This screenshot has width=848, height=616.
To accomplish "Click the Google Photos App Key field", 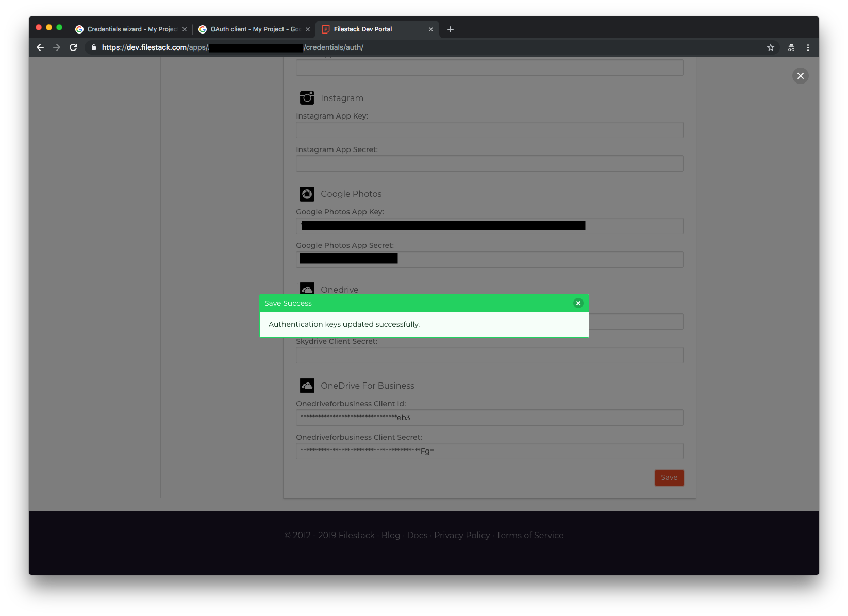I will point(490,226).
